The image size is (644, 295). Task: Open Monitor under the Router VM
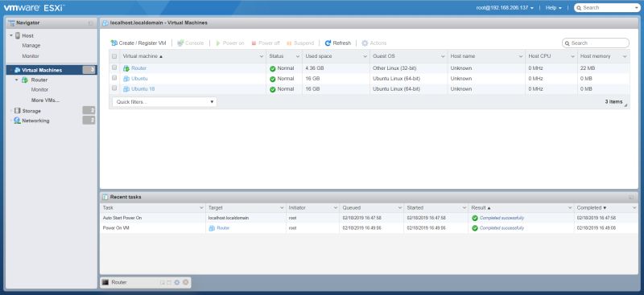click(x=39, y=89)
